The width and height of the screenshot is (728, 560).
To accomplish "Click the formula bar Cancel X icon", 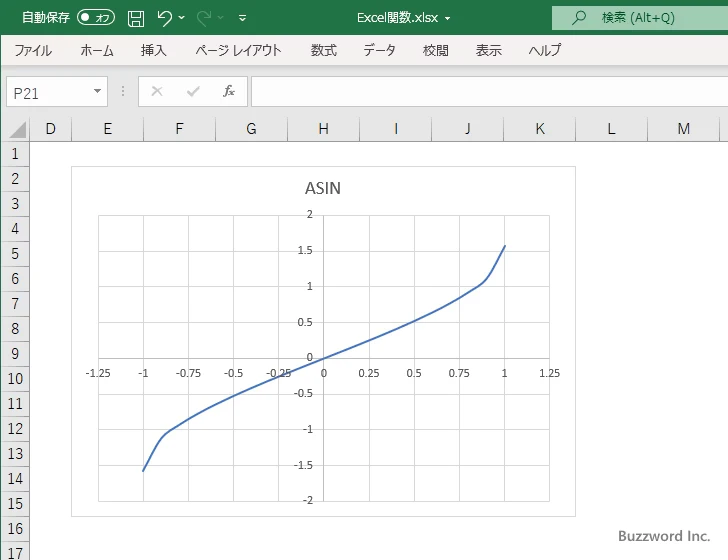I will click(x=157, y=91).
